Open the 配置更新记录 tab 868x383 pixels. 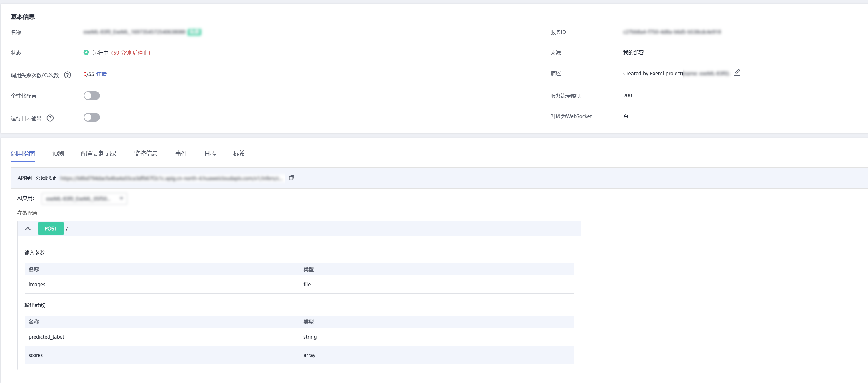pyautogui.click(x=99, y=154)
